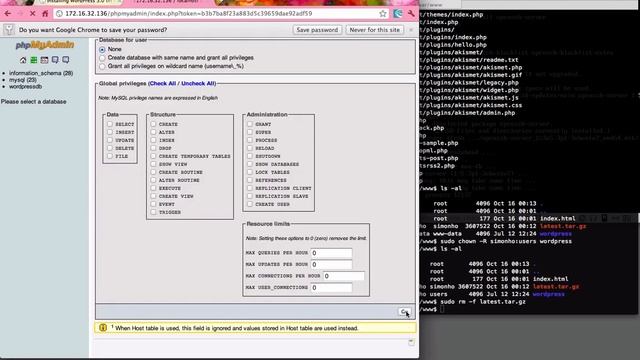Image resolution: width=640 pixels, height=360 pixels.
Task: Enable the INSERT privilege checkbox
Action: [110, 132]
